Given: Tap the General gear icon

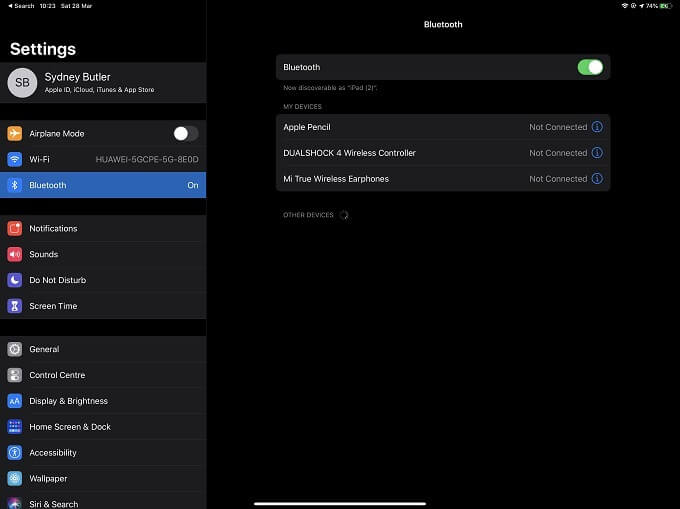Looking at the screenshot, I should pos(15,349).
